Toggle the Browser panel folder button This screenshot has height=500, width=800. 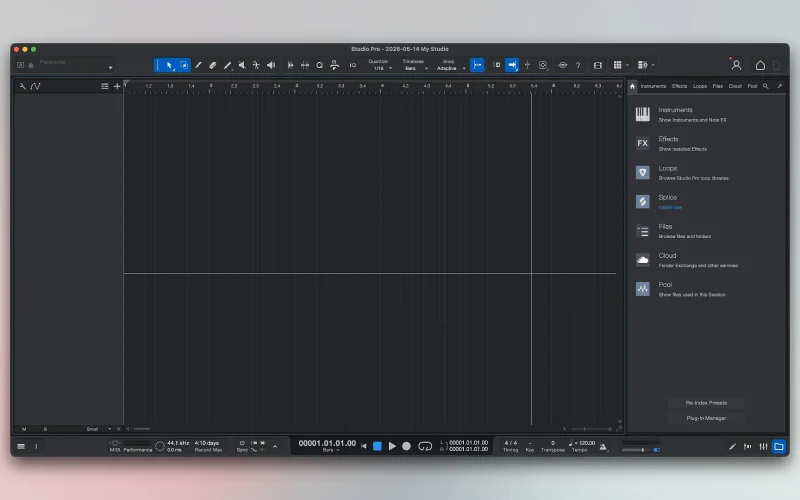(779, 446)
